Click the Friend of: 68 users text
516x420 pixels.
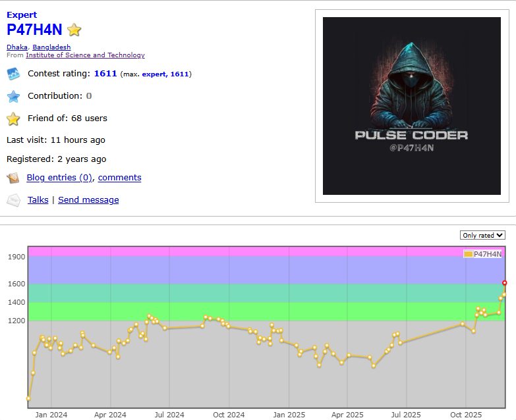tap(67, 118)
